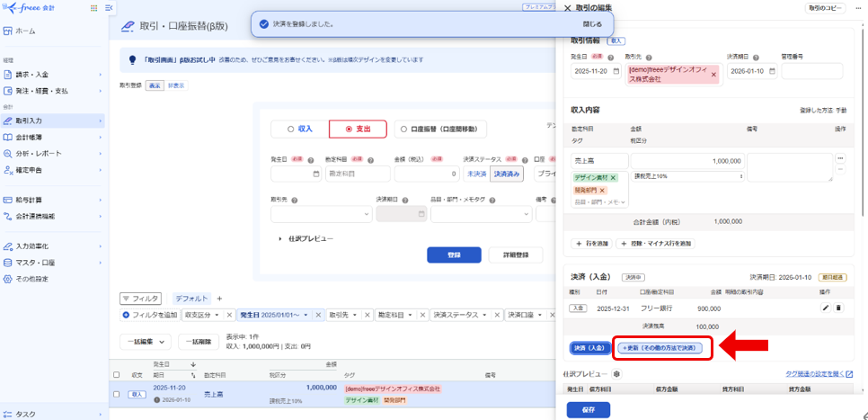Show help for 決済期日 in edit panel
Image resolution: width=868 pixels, height=420 pixels.
pyautogui.click(x=756, y=57)
